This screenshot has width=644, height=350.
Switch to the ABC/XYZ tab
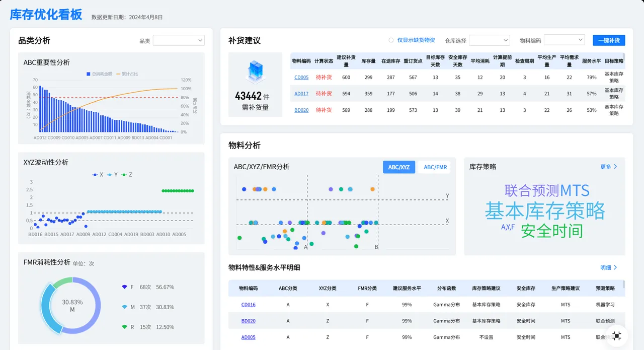[x=399, y=167]
